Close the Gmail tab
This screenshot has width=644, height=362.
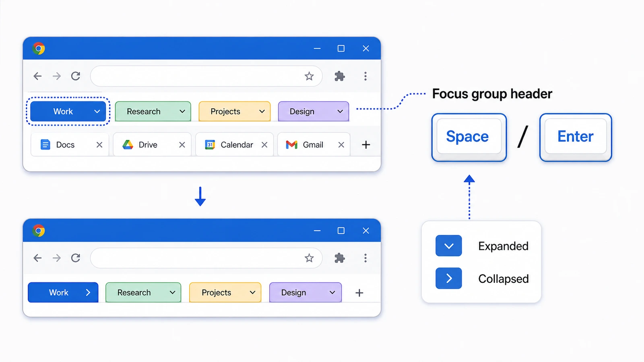[341, 145]
